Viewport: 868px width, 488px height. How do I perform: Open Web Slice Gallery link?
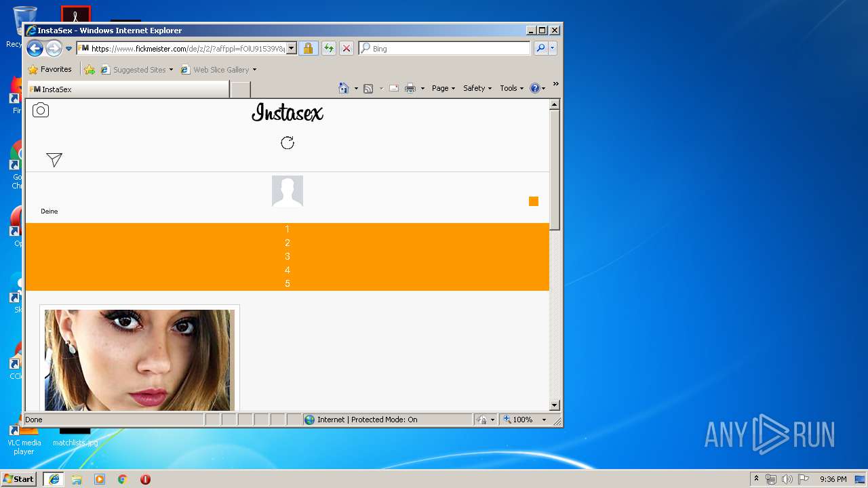point(218,69)
